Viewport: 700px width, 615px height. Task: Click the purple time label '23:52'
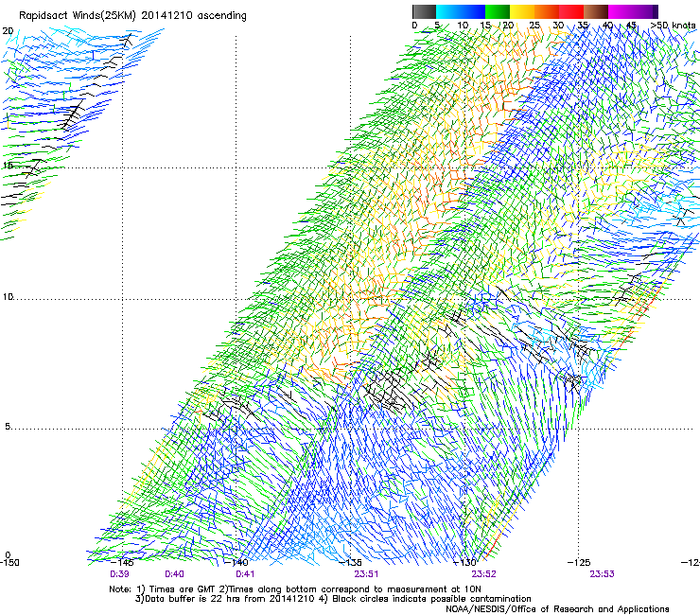[484, 574]
